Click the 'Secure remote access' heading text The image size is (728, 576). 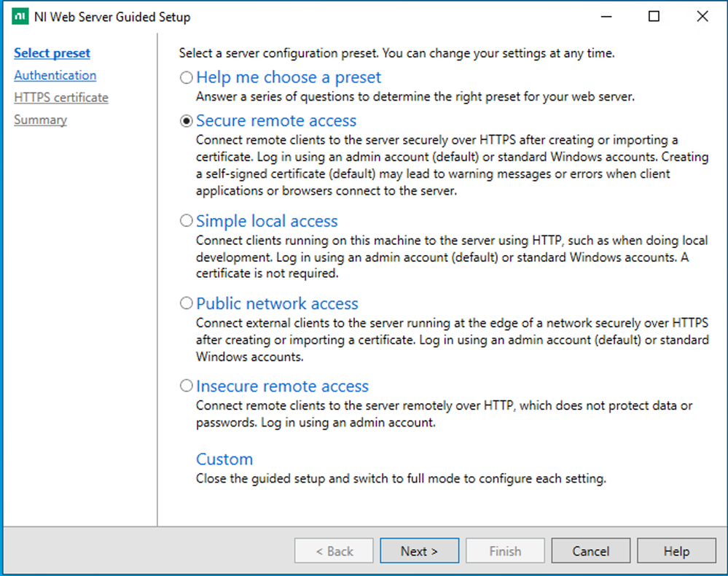(x=276, y=121)
